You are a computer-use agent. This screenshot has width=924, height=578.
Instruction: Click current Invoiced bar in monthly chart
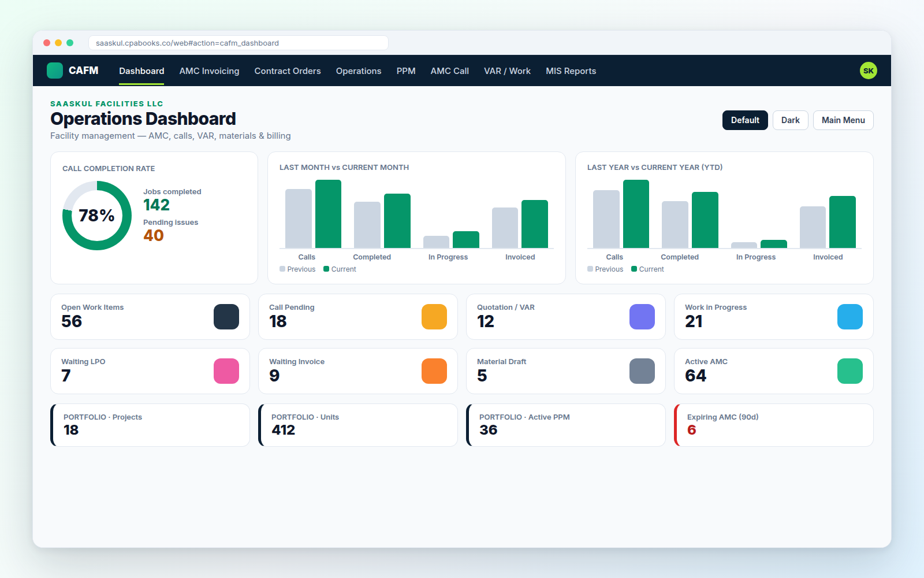(x=535, y=224)
